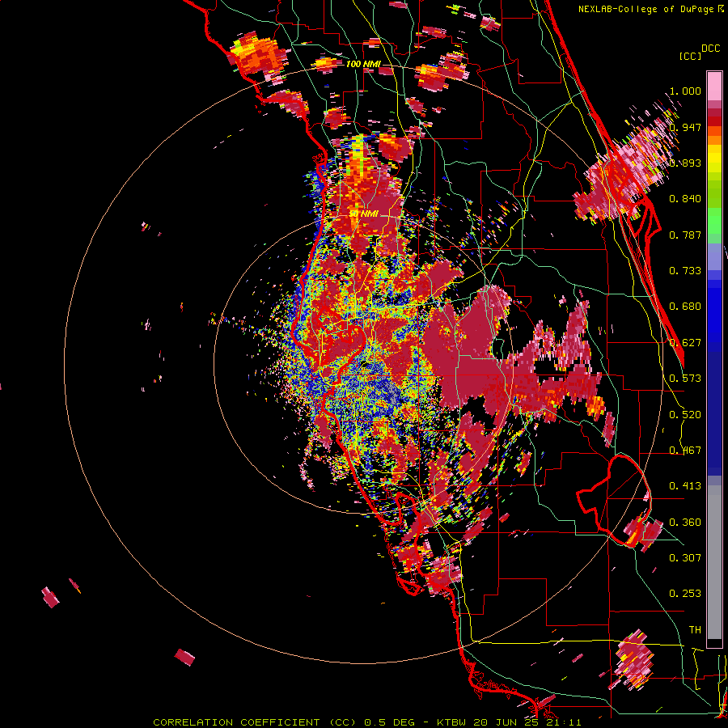Click the 0.680 color scale value

685,307
